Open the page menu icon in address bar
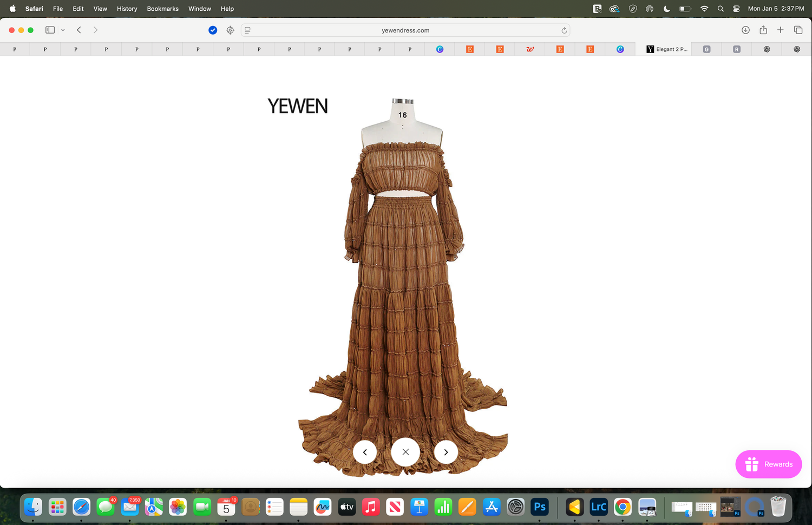This screenshot has height=525, width=812. pos(247,30)
